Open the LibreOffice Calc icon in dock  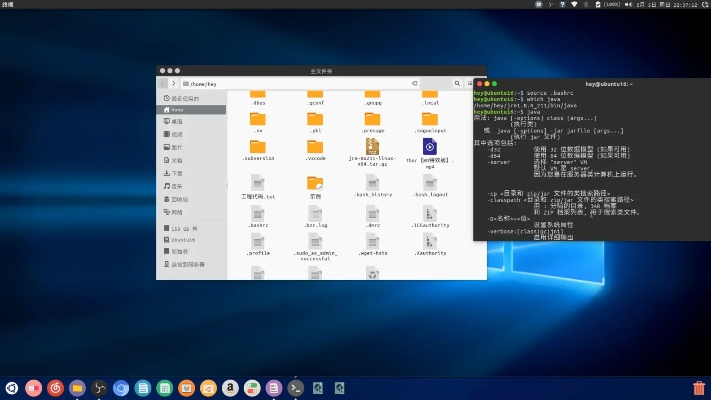click(164, 388)
